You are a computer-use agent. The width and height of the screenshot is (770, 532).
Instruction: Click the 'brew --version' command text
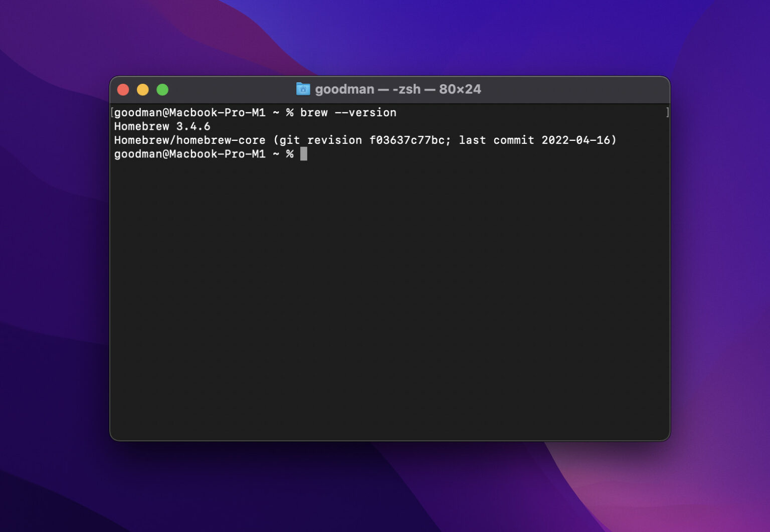[x=348, y=112]
